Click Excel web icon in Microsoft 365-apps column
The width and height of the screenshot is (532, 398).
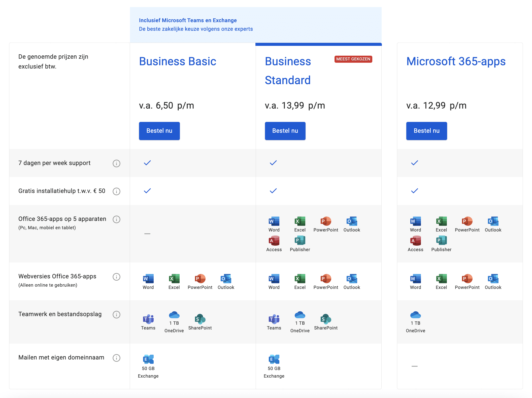tap(441, 279)
